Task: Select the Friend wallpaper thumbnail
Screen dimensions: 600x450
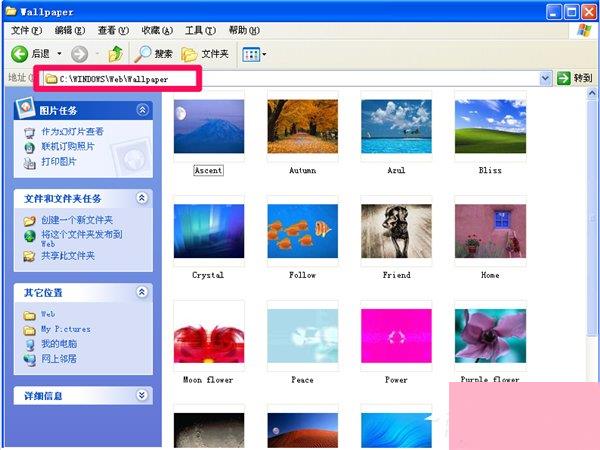Action: click(x=396, y=231)
